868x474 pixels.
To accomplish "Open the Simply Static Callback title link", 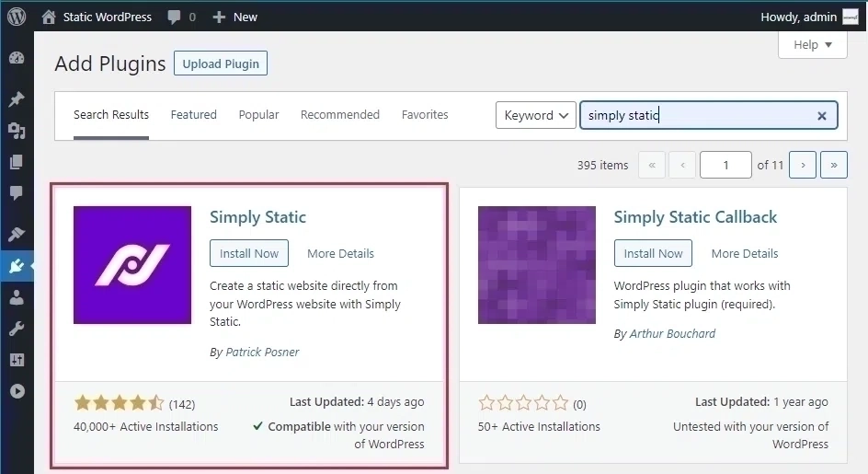I will pyautogui.click(x=695, y=217).
